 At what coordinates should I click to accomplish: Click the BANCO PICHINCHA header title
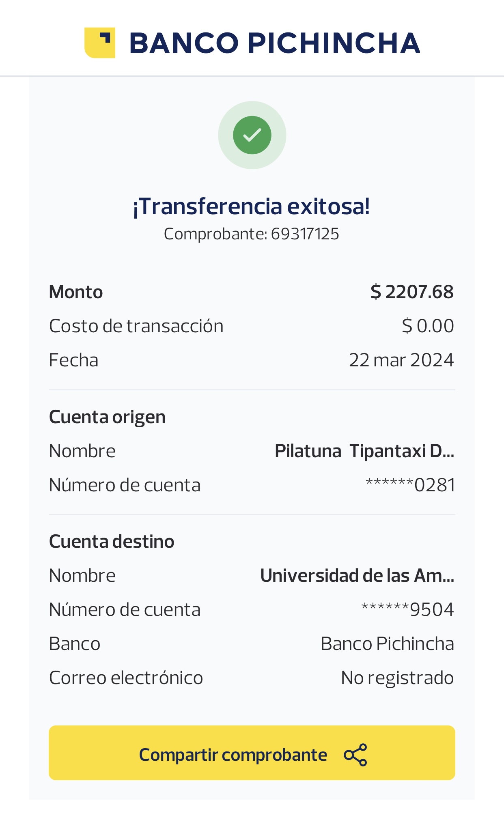coord(274,43)
